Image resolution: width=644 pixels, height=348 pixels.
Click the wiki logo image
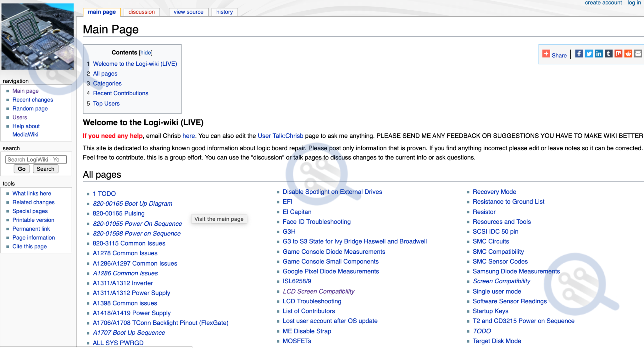tap(37, 36)
